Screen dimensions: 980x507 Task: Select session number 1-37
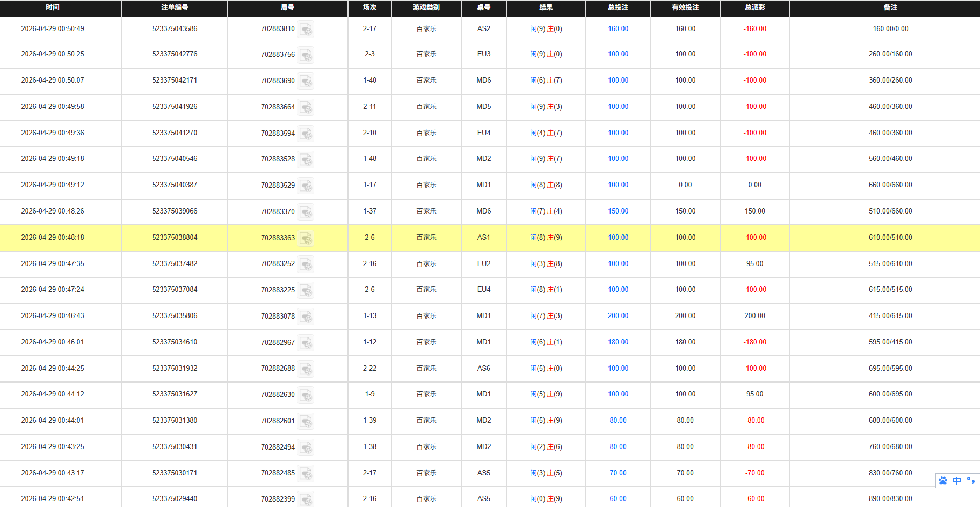369,211
